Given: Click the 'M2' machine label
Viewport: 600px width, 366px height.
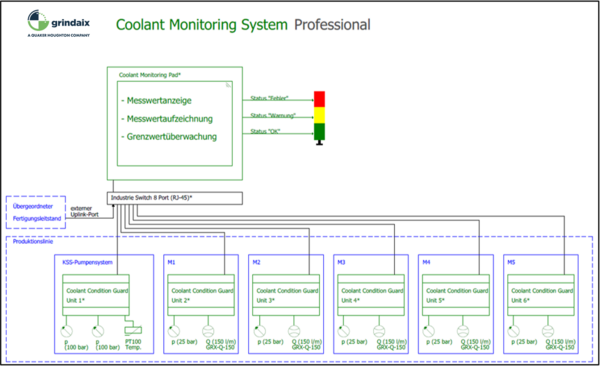Looking at the screenshot, I should point(256,262).
